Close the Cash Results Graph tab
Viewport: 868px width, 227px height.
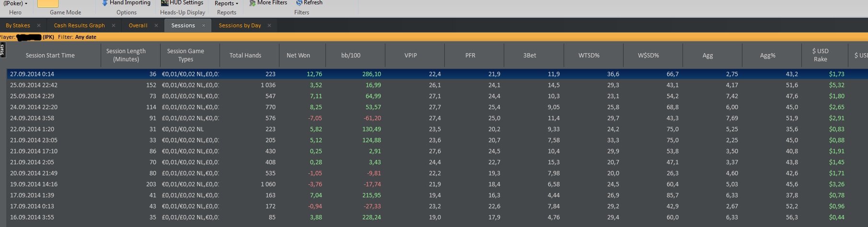tap(114, 25)
